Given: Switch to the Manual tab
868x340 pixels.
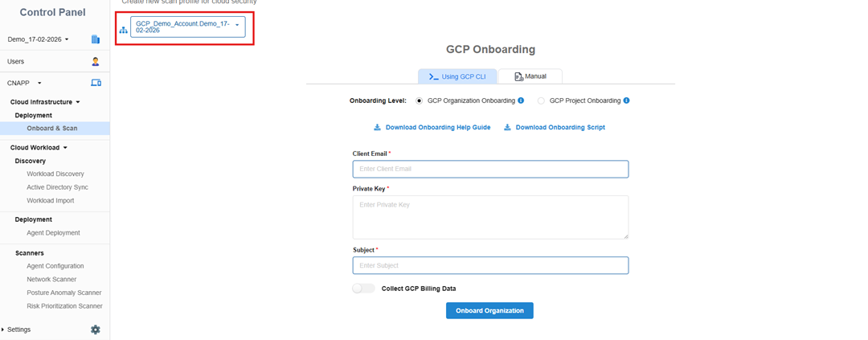Looking at the screenshot, I should click(530, 76).
